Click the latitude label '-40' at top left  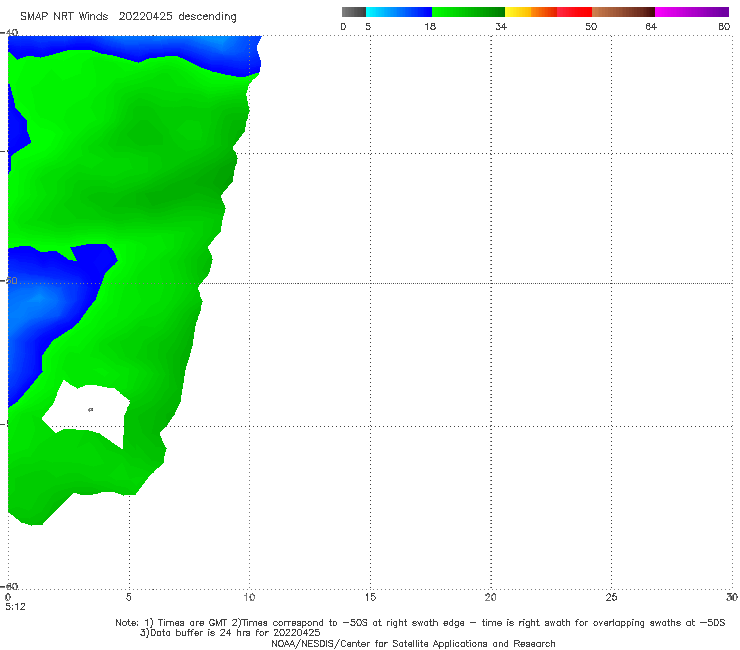coord(10,33)
